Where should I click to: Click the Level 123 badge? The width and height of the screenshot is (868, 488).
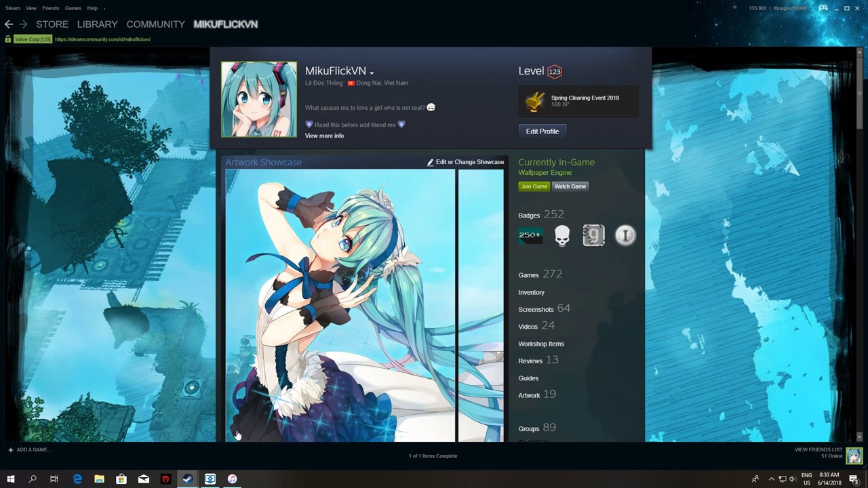pyautogui.click(x=555, y=71)
